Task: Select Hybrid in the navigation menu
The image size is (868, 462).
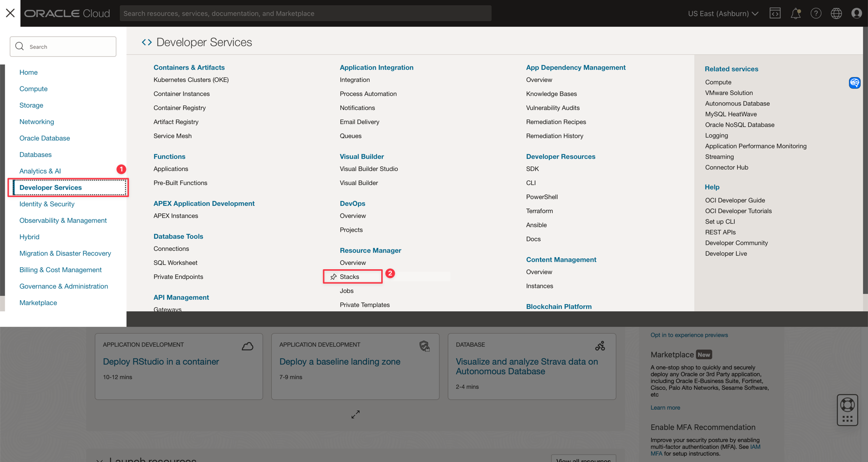Action: (30, 237)
